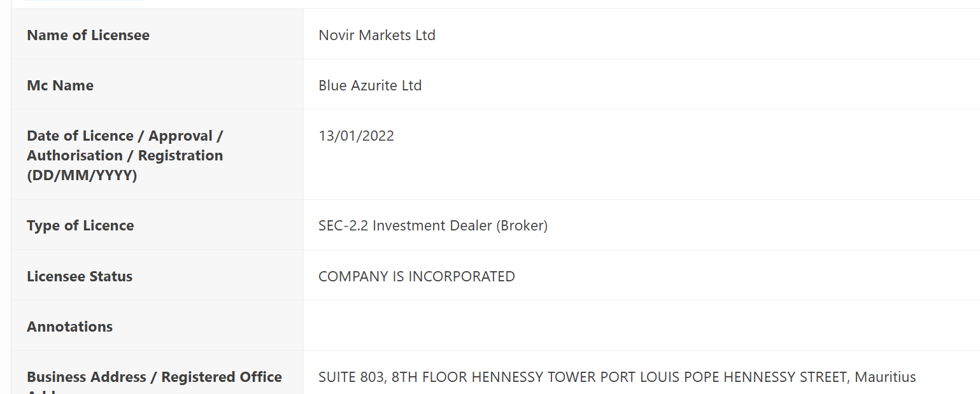The width and height of the screenshot is (980, 394).
Task: Select the 'Blue Azurite Ltd' value
Action: coord(370,85)
